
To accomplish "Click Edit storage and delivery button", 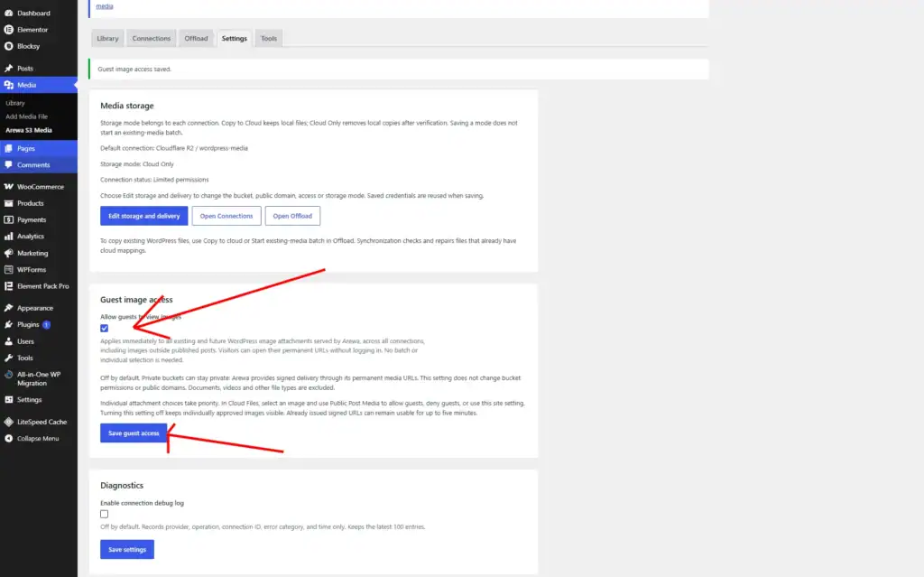I will 143,216.
